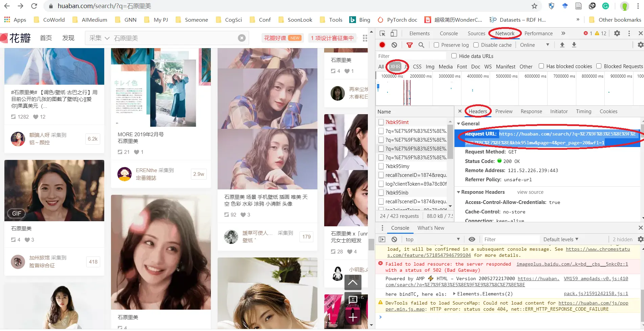
Task: Toggle the network filter funnel icon
Action: pyautogui.click(x=409, y=45)
